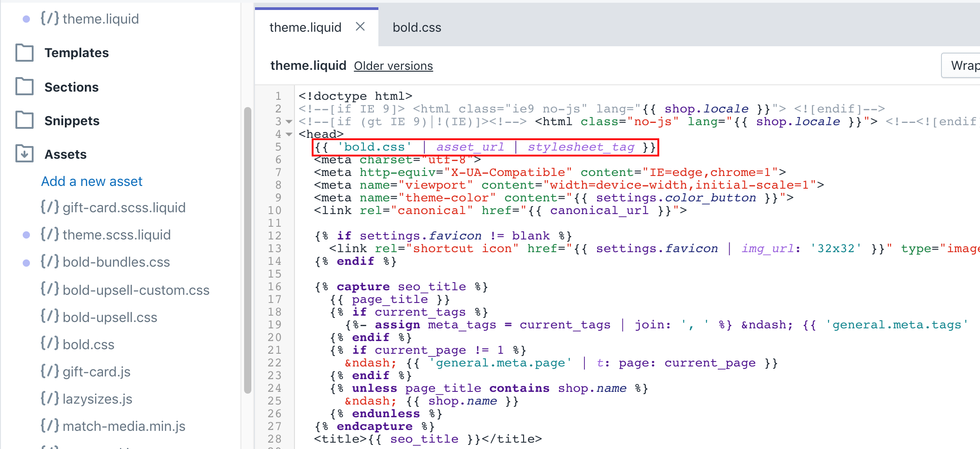Switch to the bold.css editor tab

(417, 28)
